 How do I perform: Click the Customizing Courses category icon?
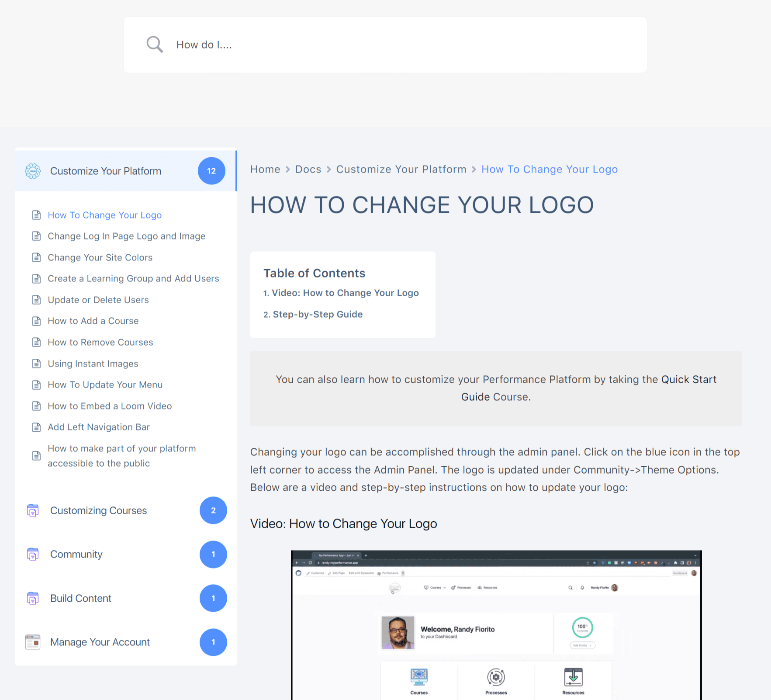(x=33, y=510)
